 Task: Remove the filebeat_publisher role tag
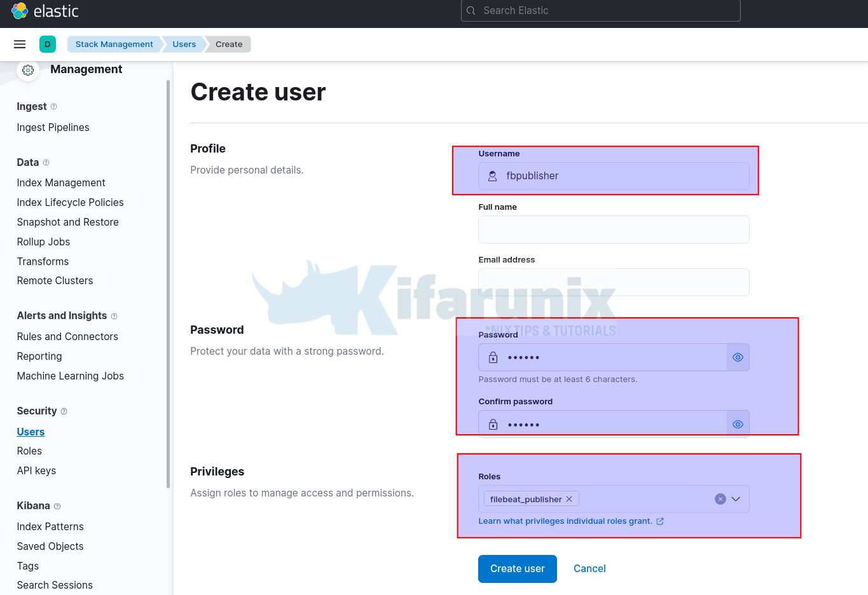point(569,499)
